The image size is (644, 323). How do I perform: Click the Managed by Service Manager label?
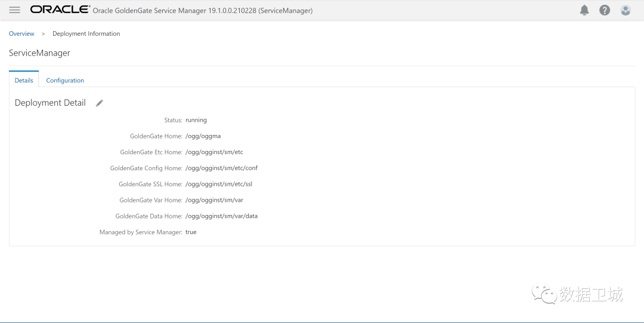pyautogui.click(x=141, y=232)
